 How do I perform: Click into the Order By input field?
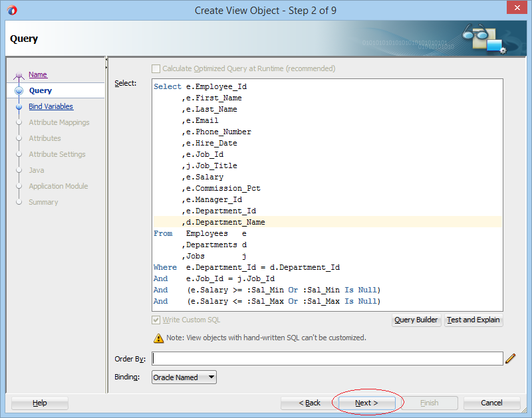click(x=327, y=358)
